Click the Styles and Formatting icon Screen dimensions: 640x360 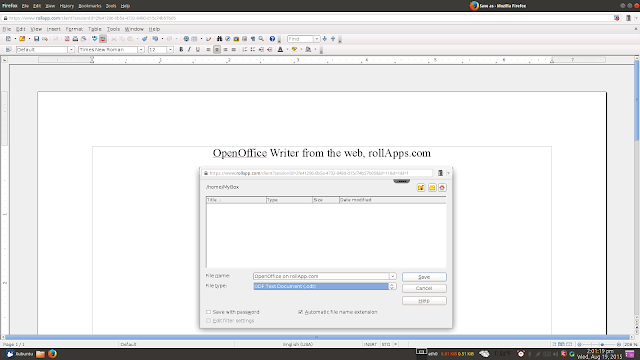pyautogui.click(x=8, y=49)
